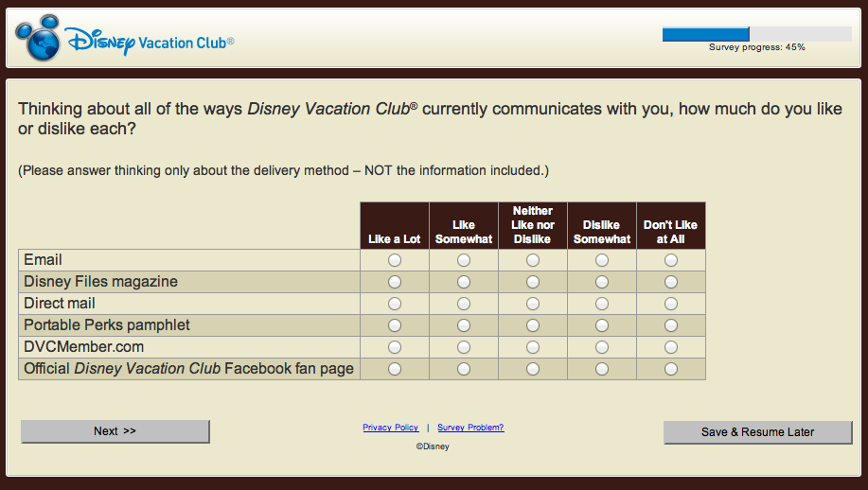
Task: Rate DVCMember.com as Like Somewhat
Action: point(464,347)
